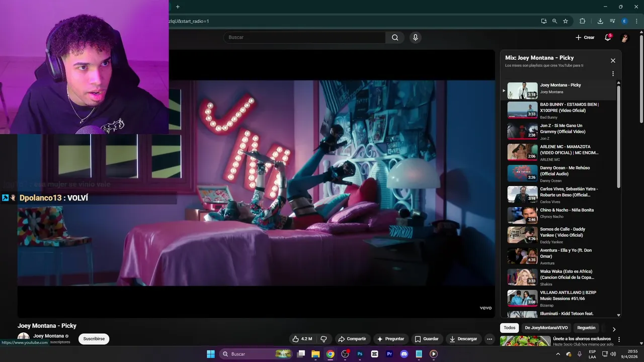The height and width of the screenshot is (362, 644).
Task: Switch to Chrome in the taskbar
Action: tap(330, 354)
